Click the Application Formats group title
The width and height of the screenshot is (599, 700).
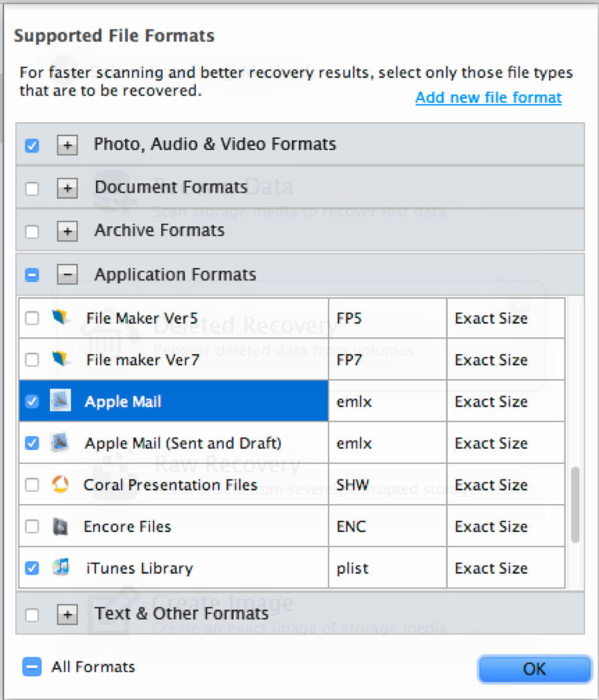tap(175, 274)
